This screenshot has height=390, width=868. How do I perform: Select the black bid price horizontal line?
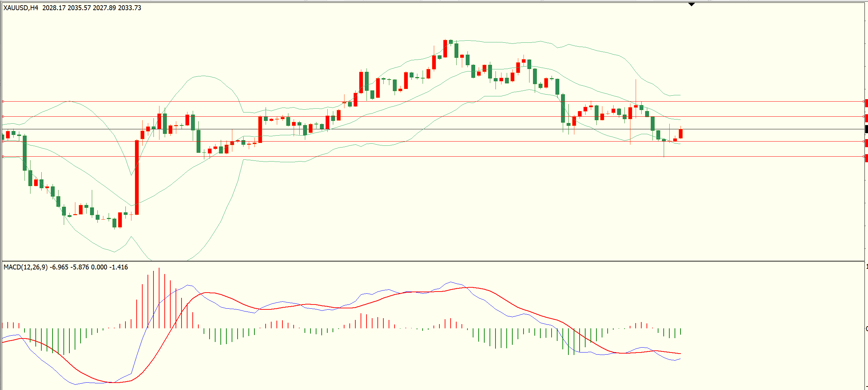pyautogui.click(x=433, y=129)
